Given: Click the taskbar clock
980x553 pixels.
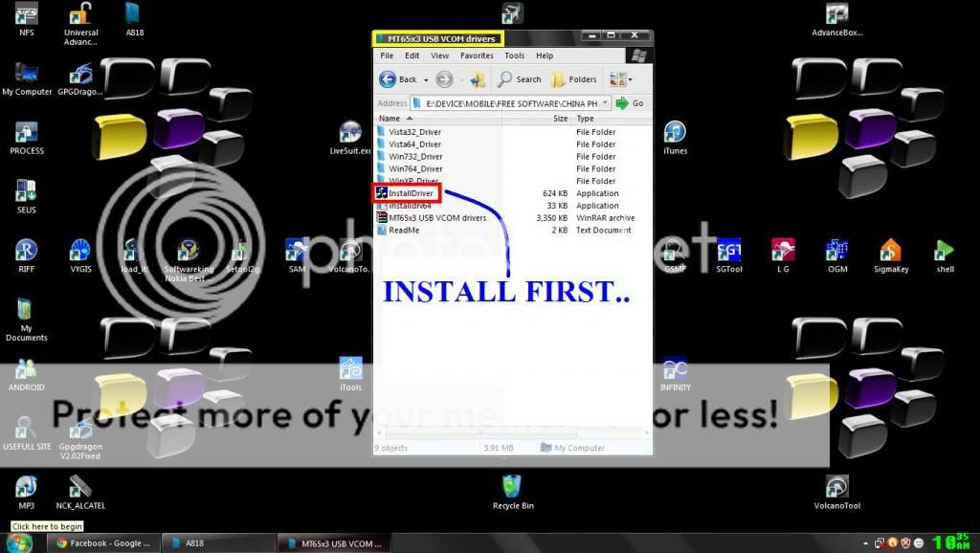Looking at the screenshot, I should click(x=951, y=542).
